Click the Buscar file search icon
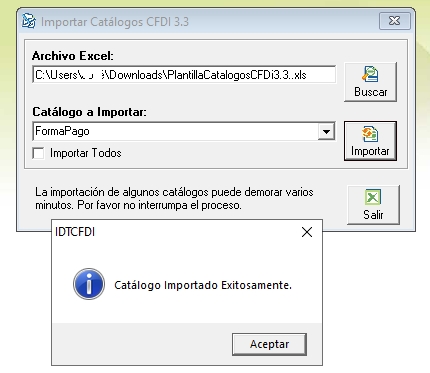Image resolution: width=430 pixels, height=373 pixels. [x=370, y=74]
